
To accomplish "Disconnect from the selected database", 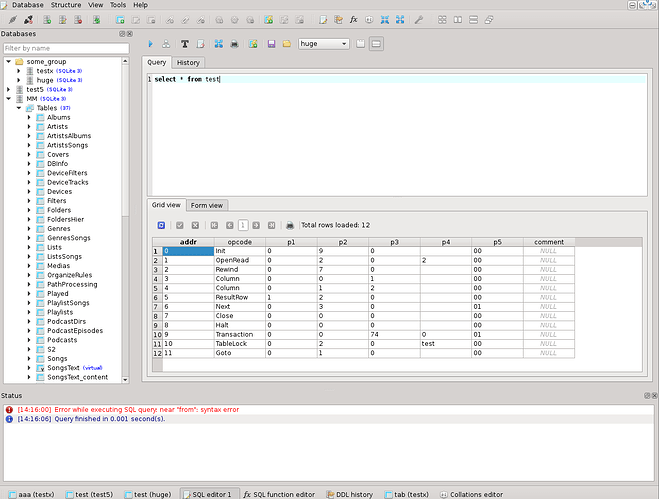I will pos(28,20).
